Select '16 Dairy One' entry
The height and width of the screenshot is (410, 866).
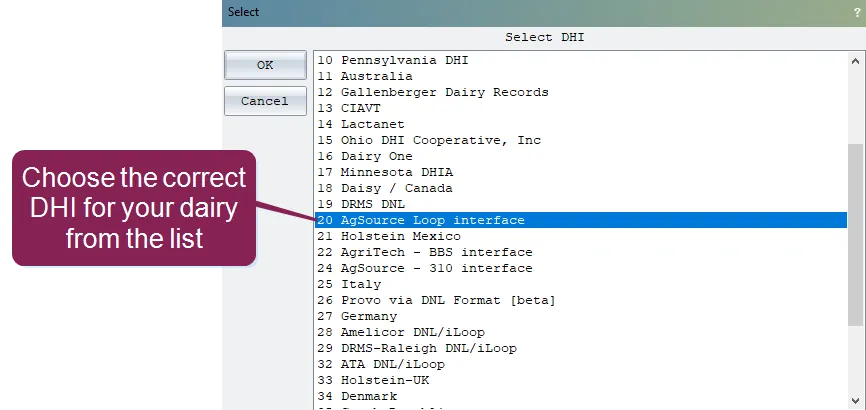point(581,156)
